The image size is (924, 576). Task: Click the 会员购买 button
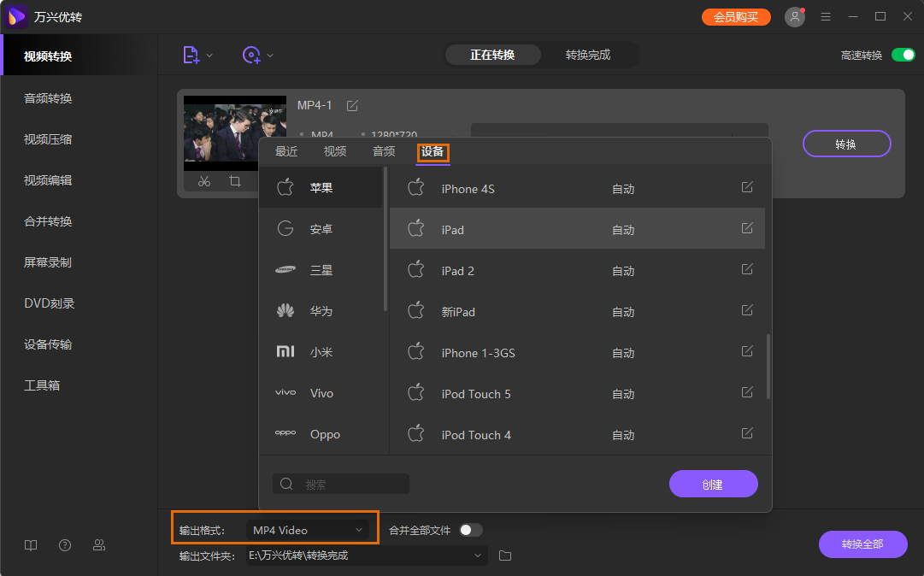pyautogui.click(x=736, y=17)
